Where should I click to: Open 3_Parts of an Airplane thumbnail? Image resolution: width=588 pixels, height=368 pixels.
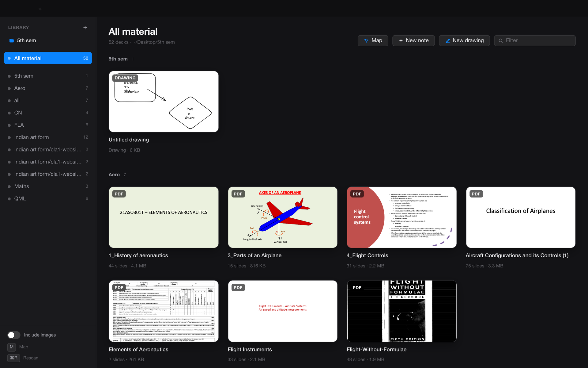tap(282, 217)
